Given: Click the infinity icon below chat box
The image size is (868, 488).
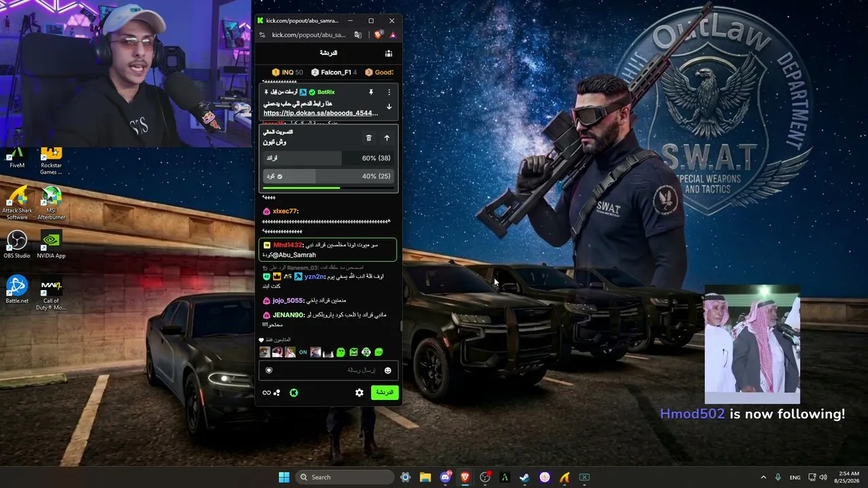Looking at the screenshot, I should pyautogui.click(x=267, y=392).
